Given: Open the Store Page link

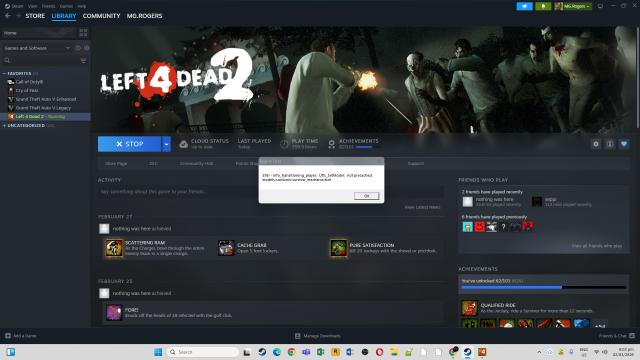Looking at the screenshot, I should (x=116, y=164).
